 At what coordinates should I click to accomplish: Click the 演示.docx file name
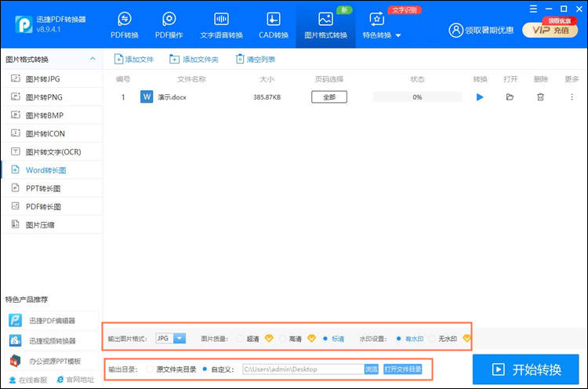coord(172,97)
